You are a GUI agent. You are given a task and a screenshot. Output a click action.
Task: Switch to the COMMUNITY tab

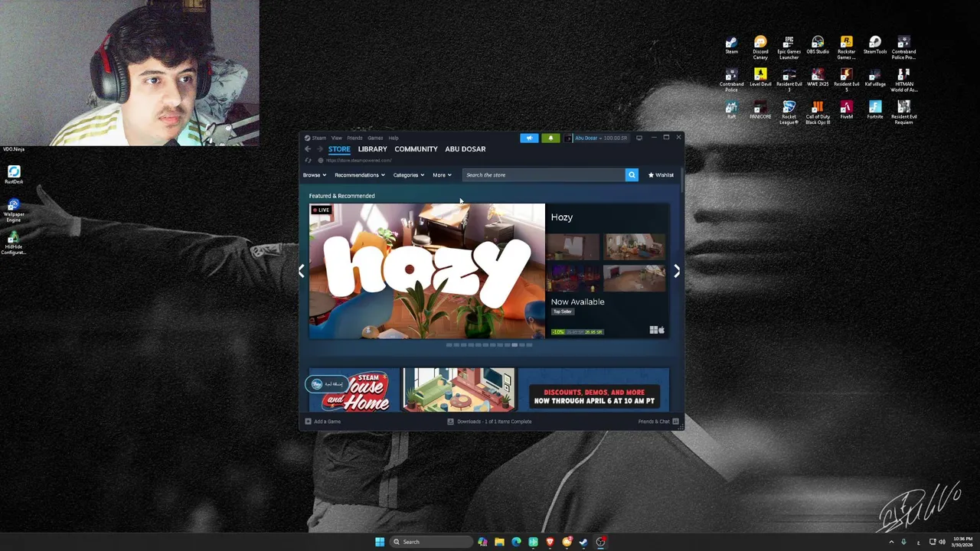tap(416, 149)
